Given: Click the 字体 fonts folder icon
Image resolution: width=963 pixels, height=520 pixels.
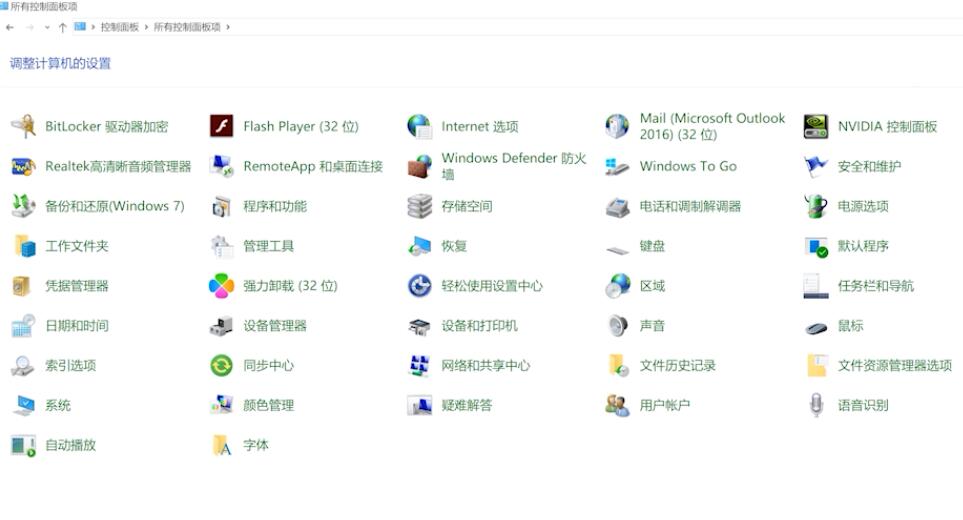Looking at the screenshot, I should tap(221, 446).
